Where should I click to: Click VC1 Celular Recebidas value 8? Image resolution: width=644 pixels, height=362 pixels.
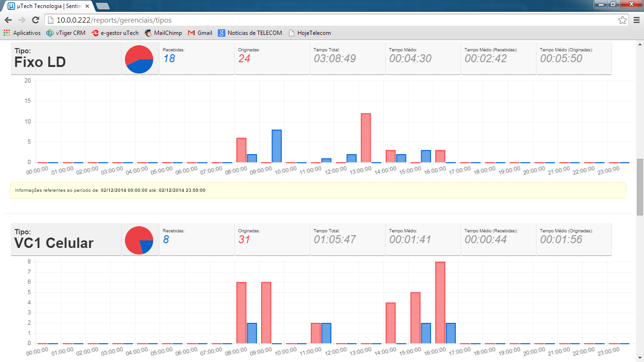point(166,239)
